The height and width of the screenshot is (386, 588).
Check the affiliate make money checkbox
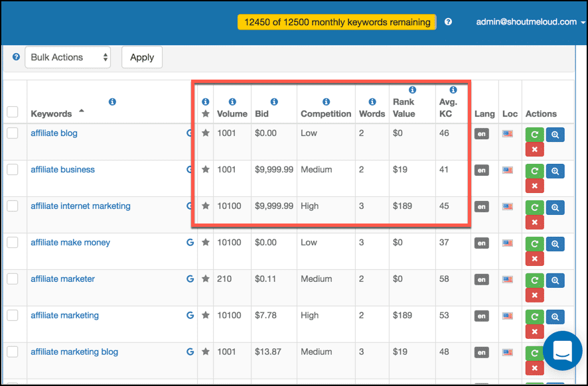coord(13,243)
